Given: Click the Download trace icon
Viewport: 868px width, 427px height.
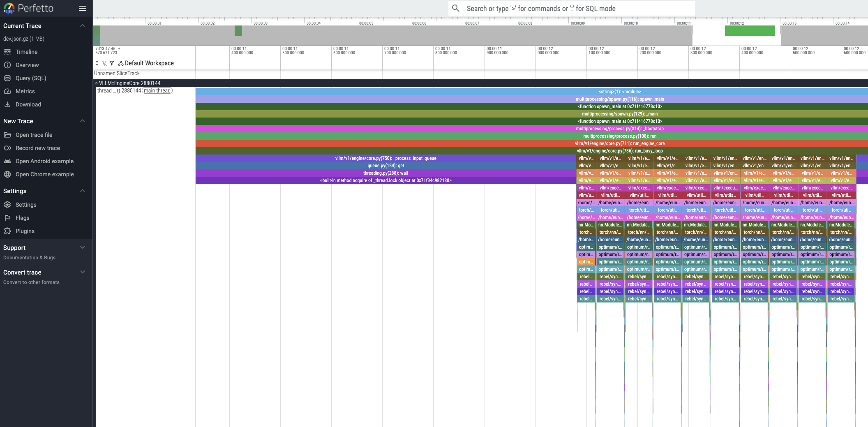Looking at the screenshot, I should click(7, 104).
